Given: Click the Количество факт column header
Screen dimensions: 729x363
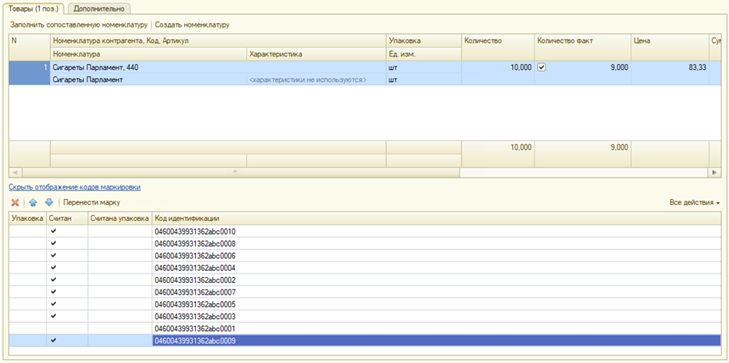Looking at the screenshot, I should pyautogui.click(x=583, y=47).
